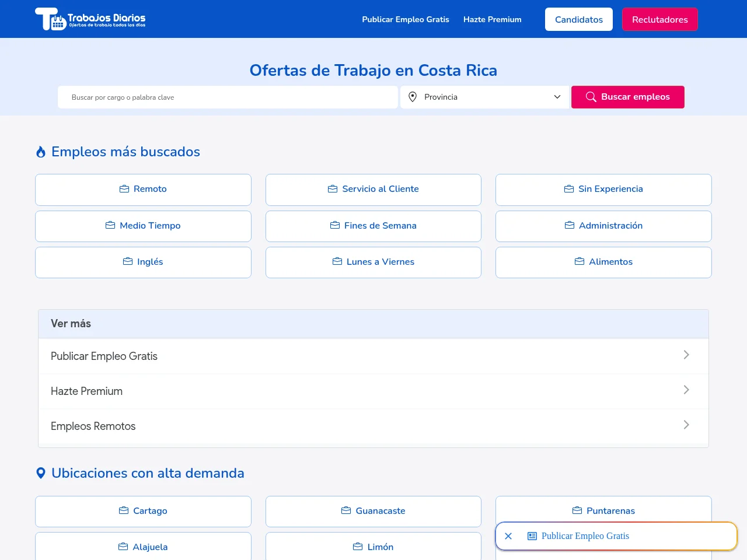Screen dimensions: 747x560
Task: Click the location pin icon beside Provincia
Action: point(413,97)
